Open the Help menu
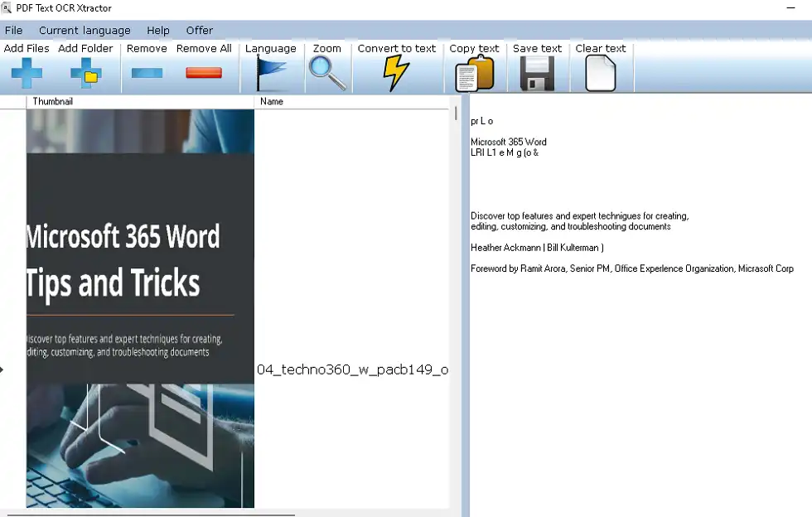 pyautogui.click(x=157, y=31)
